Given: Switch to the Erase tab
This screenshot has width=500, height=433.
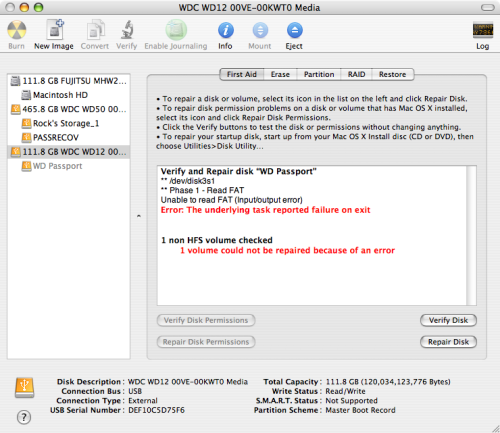Looking at the screenshot, I should pos(280,74).
